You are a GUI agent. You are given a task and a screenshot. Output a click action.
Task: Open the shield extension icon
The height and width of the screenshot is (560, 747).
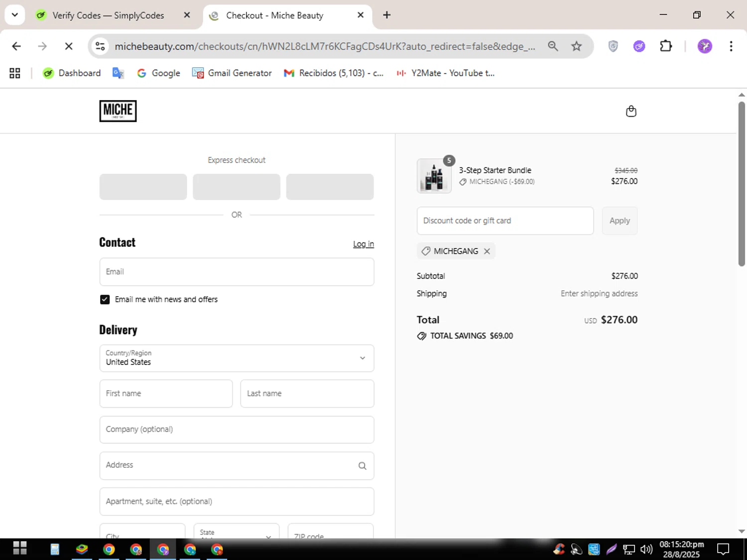pos(613,46)
